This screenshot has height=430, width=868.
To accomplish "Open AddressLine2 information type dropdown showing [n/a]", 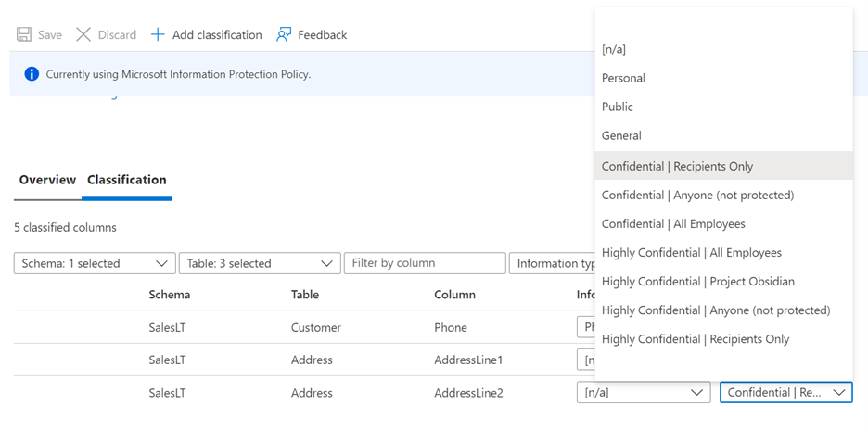I will [643, 392].
